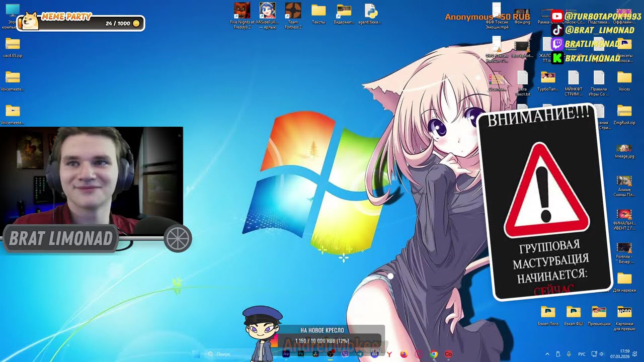Switch the РУС input language indicator
The width and height of the screenshot is (644, 362).
click(x=582, y=354)
